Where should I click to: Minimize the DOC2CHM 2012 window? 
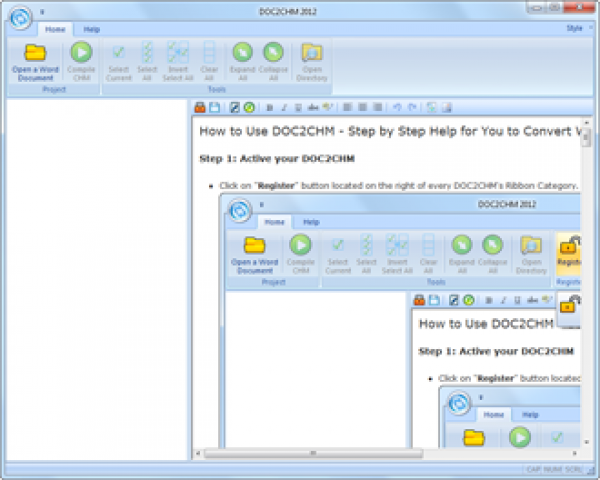click(x=536, y=7)
